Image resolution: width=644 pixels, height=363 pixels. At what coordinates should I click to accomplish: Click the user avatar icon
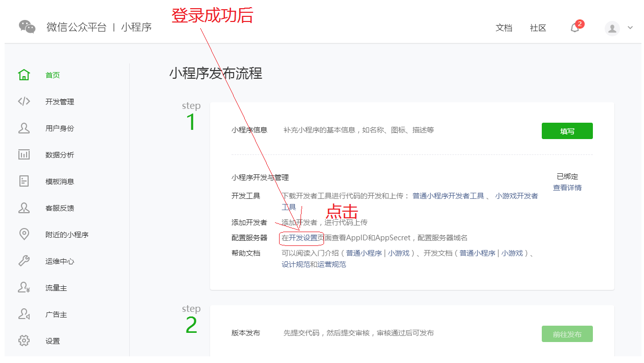pyautogui.click(x=612, y=28)
